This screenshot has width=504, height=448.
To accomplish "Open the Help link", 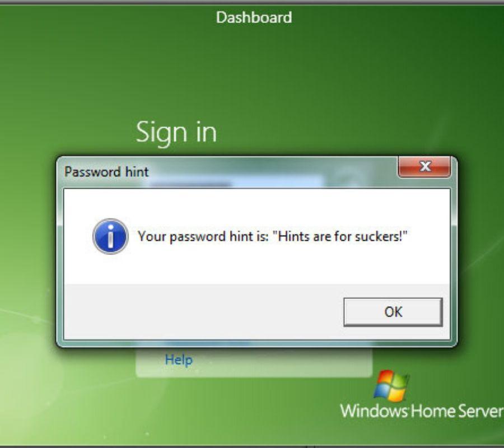I will 179,360.
